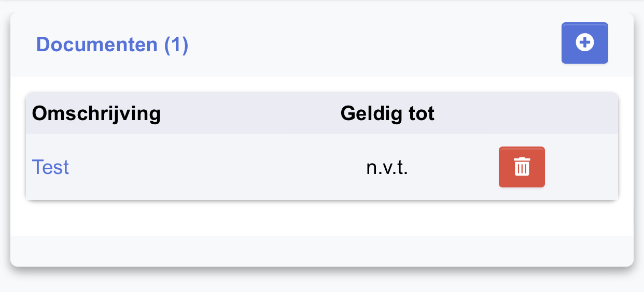
Task: Click the Omschrijving column header
Action: click(96, 113)
